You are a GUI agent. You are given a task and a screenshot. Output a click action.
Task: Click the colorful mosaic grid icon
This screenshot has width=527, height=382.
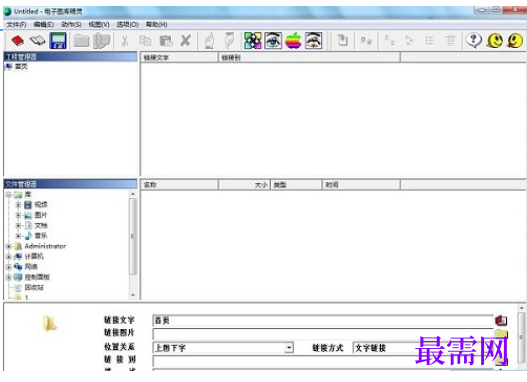coord(253,41)
